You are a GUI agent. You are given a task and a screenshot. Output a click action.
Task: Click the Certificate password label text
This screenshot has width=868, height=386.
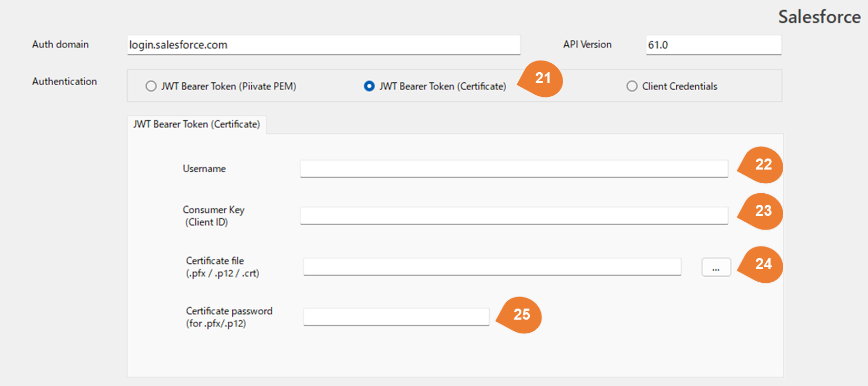tap(229, 312)
